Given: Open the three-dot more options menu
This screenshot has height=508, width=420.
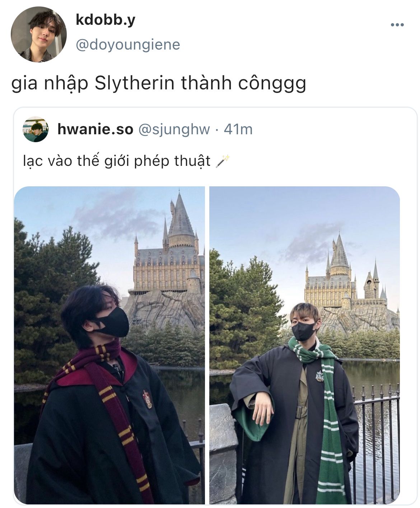Looking at the screenshot, I should pos(397,25).
